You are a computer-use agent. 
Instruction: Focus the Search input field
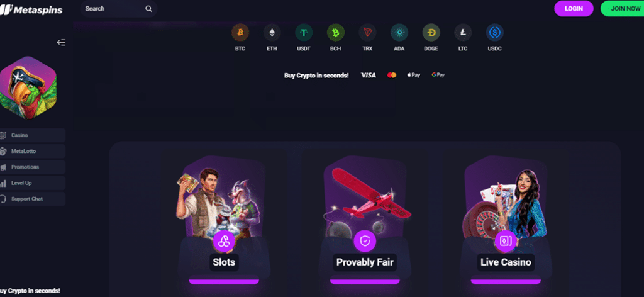click(x=119, y=9)
